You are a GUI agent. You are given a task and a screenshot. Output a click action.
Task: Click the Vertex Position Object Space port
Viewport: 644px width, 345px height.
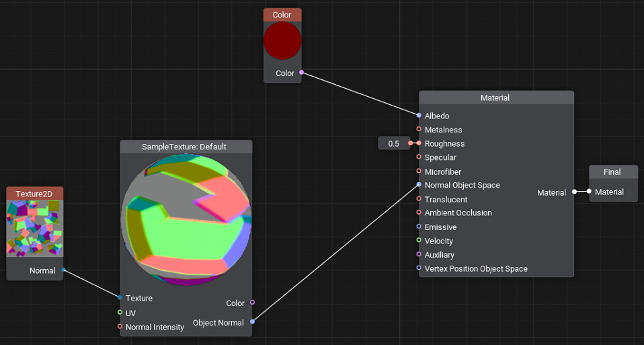point(419,268)
